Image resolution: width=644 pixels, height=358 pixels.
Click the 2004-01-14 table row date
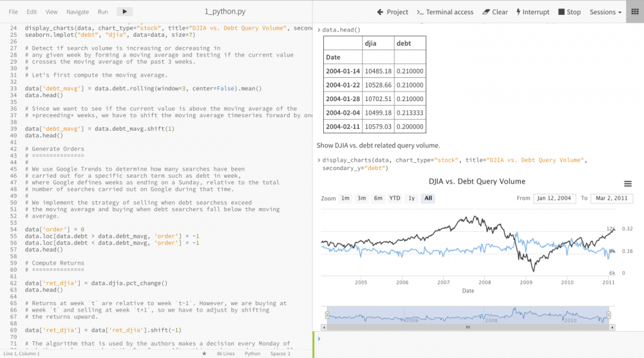[343, 71]
